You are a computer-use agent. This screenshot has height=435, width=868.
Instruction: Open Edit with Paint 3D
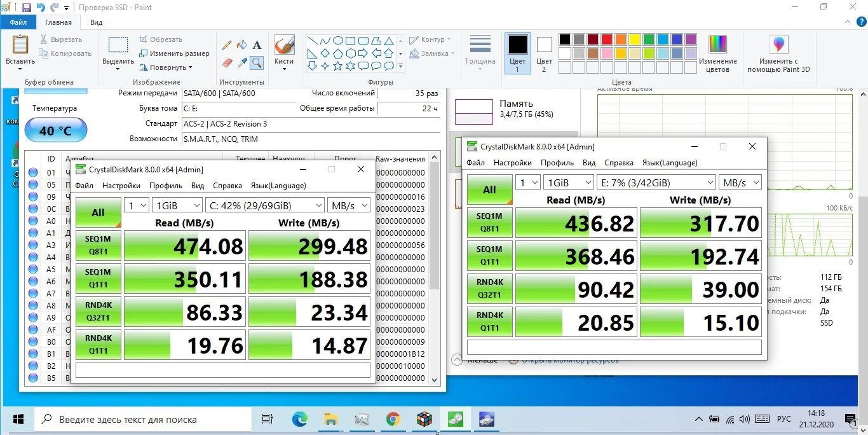[778, 53]
